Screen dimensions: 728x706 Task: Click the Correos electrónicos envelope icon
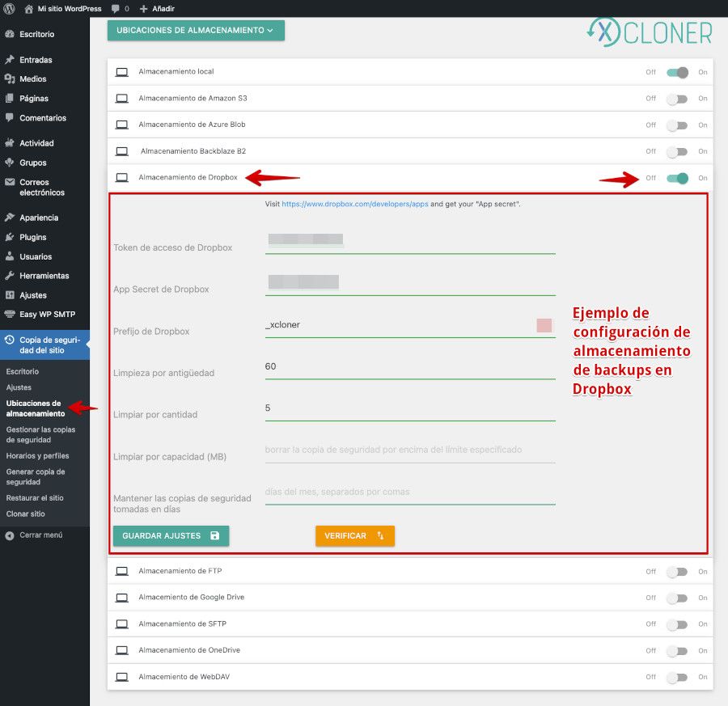[x=9, y=182]
